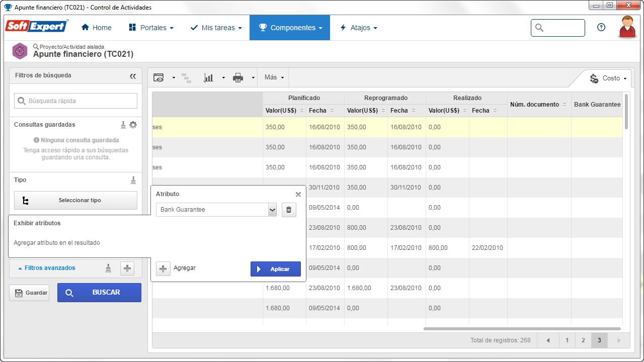Open the Proyecto/Actividad aislada breadcrumb link
644x362 pixels.
[x=72, y=47]
